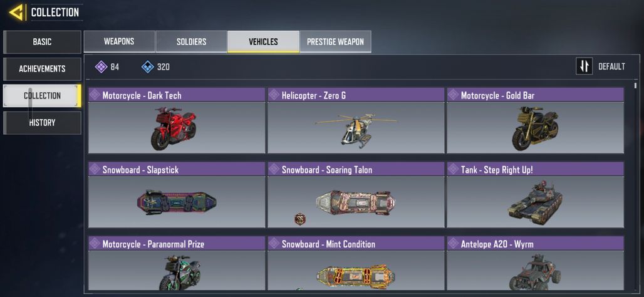This screenshot has width=644, height=297.
Task: Switch to the Soldiers tab
Action: point(192,41)
